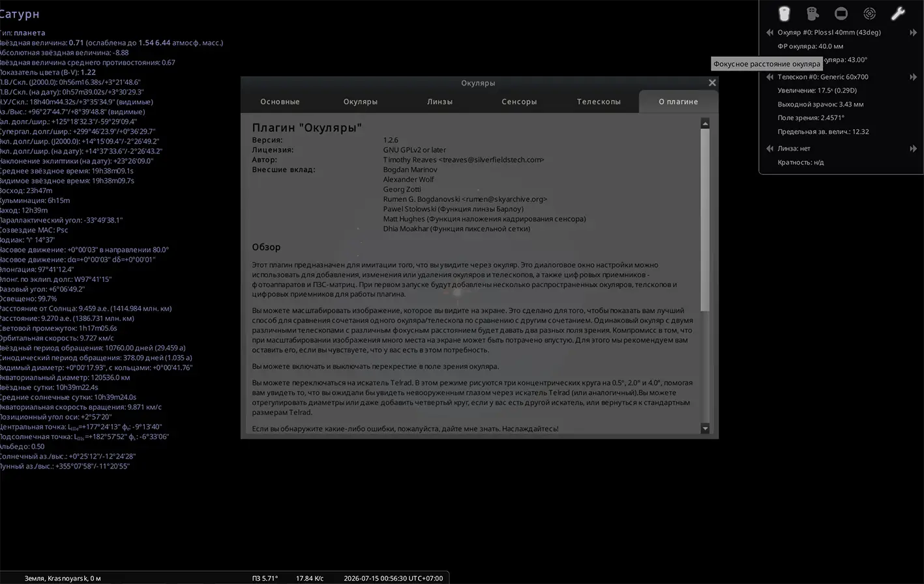Close the Окуляры dialog window
Screen dimensions: 924x584
(x=712, y=83)
